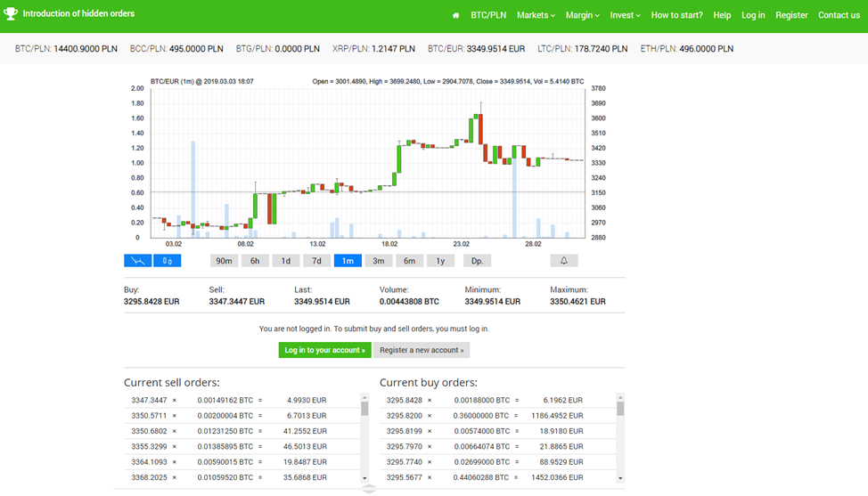The image size is (868, 496).
Task: Switch to candlestick chart view
Action: click(168, 261)
